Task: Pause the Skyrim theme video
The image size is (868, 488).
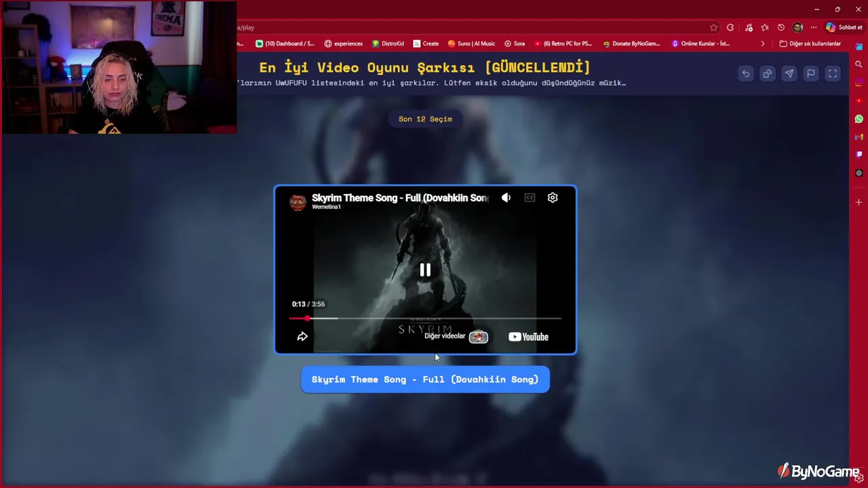Action: click(425, 270)
